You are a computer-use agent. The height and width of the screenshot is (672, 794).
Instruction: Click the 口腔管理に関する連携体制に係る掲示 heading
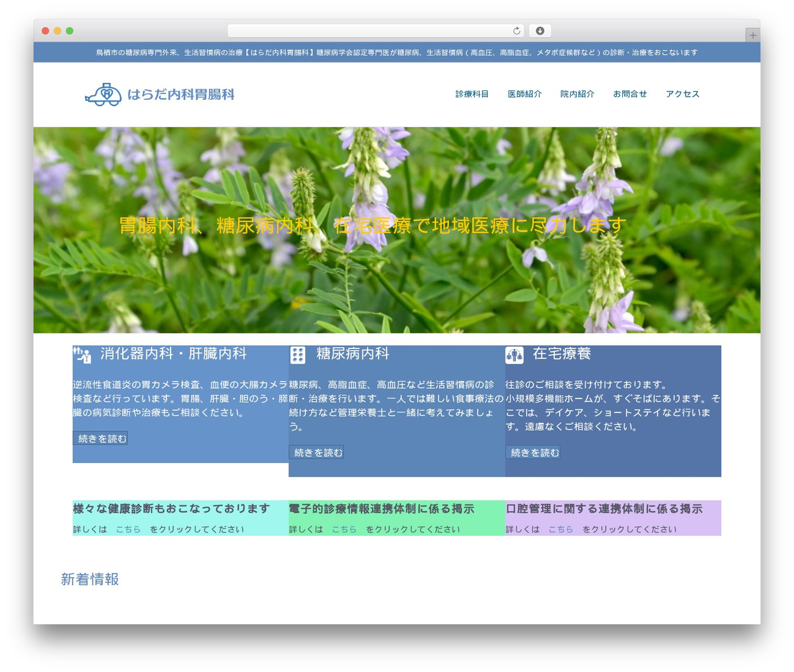(604, 509)
